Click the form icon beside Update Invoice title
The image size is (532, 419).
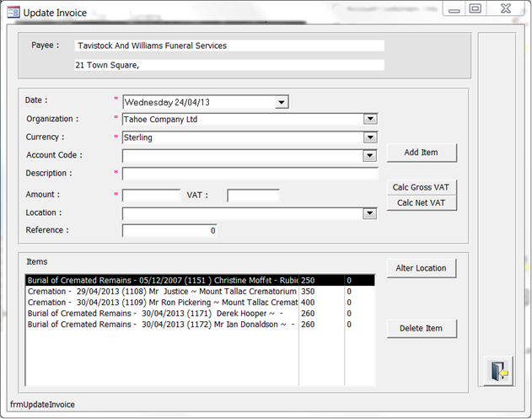tap(13, 13)
